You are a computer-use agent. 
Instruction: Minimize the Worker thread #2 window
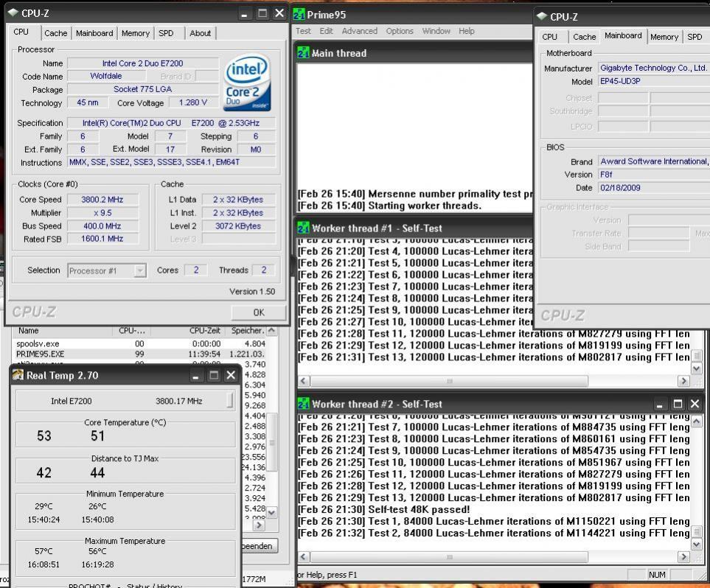(x=660, y=404)
